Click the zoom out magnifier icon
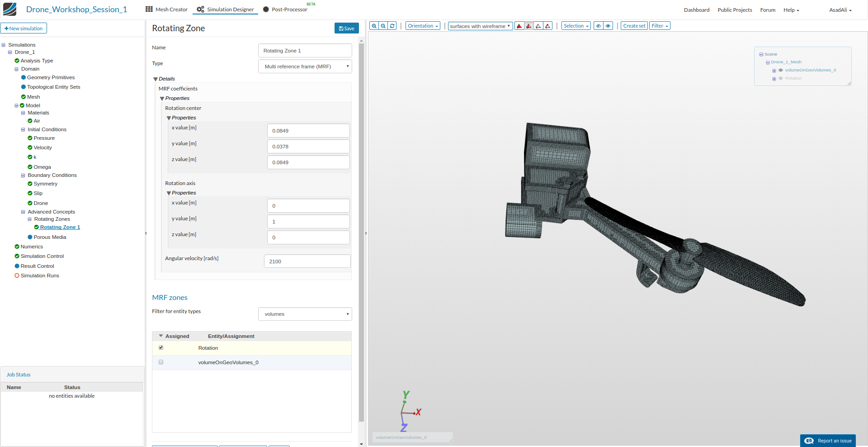Screen dimensions: 868x447 pos(383,26)
